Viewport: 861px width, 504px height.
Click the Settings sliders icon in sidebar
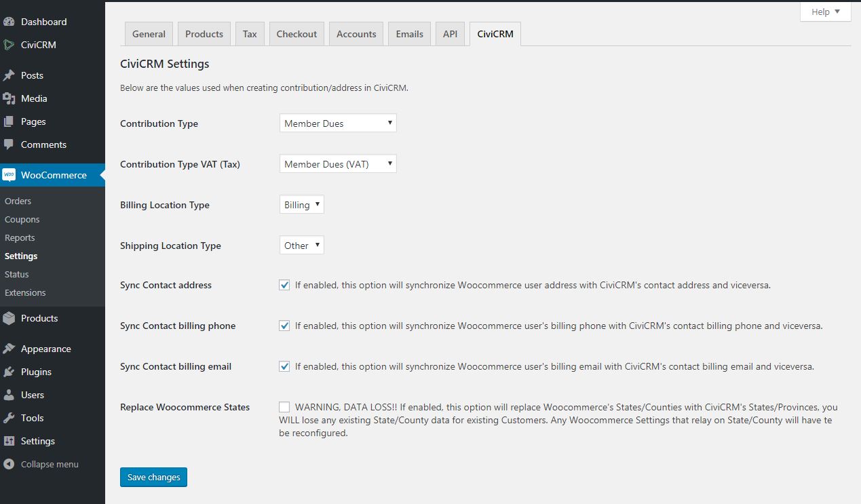point(9,441)
